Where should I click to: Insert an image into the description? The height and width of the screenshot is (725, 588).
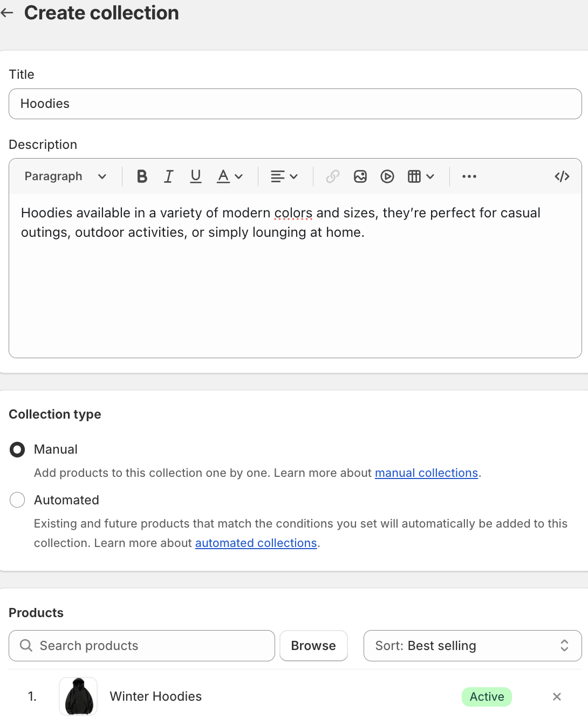pyautogui.click(x=360, y=176)
